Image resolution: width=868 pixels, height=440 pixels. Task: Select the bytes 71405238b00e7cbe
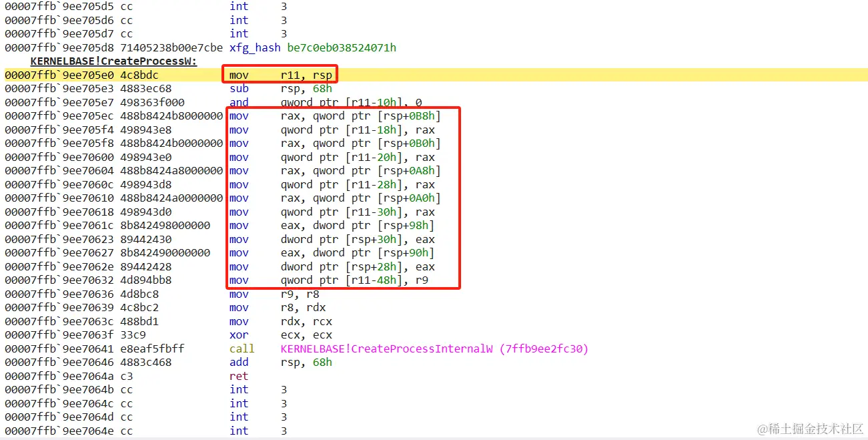tap(171, 47)
